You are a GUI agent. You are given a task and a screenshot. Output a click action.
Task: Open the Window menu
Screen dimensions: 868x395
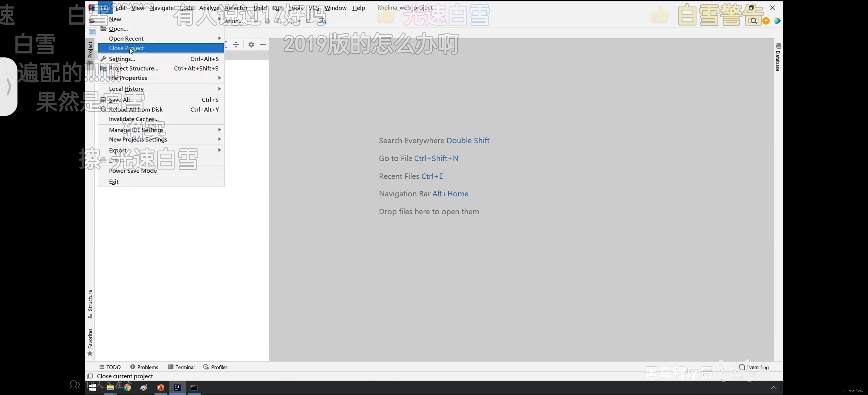point(335,8)
